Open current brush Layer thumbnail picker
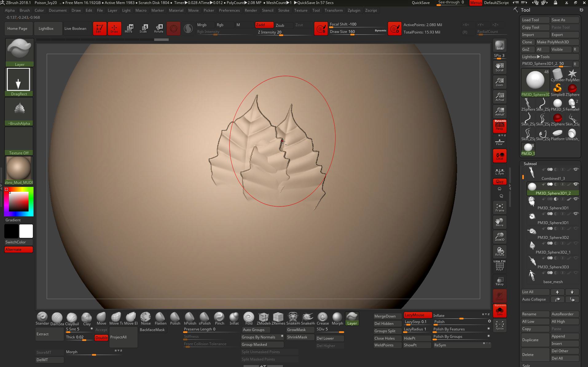Image resolution: width=588 pixels, height=367 pixels. [x=19, y=52]
